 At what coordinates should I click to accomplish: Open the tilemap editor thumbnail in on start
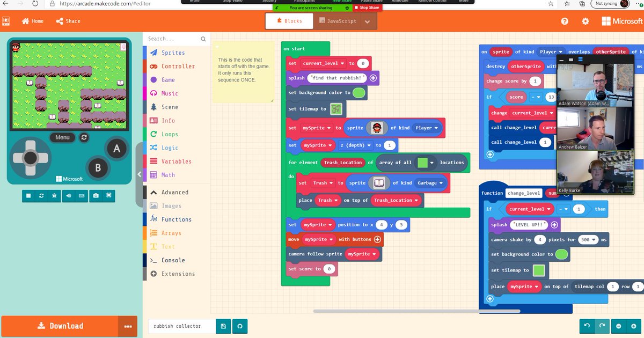tap(337, 109)
